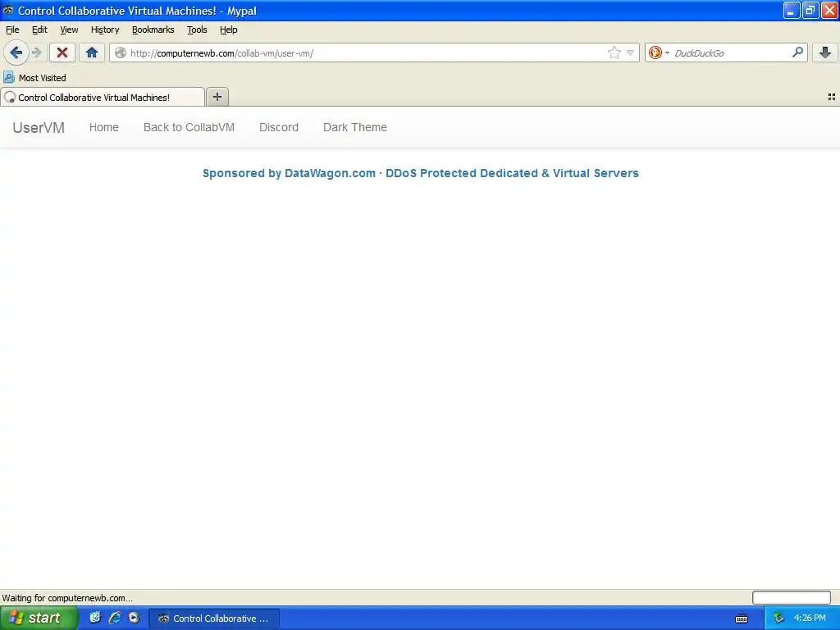Open the Tools menu
Image resolution: width=840 pixels, height=630 pixels.
197,30
